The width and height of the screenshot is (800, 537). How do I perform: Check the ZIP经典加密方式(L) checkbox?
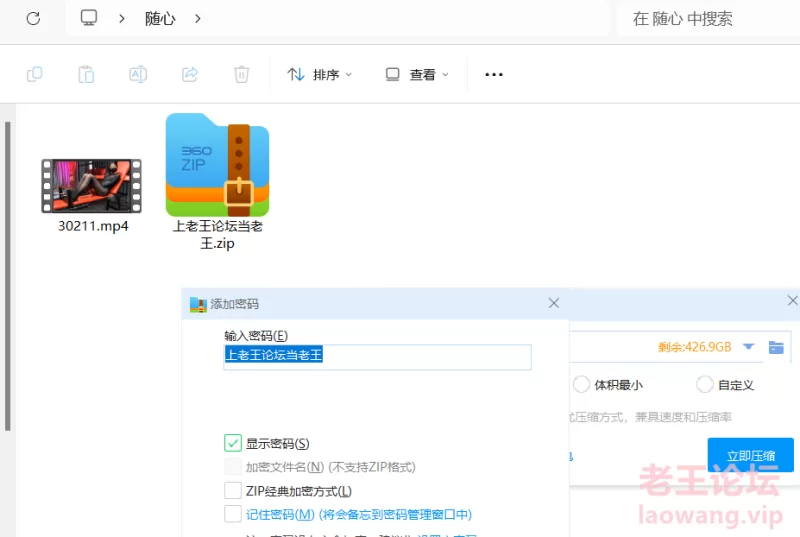pyautogui.click(x=233, y=491)
